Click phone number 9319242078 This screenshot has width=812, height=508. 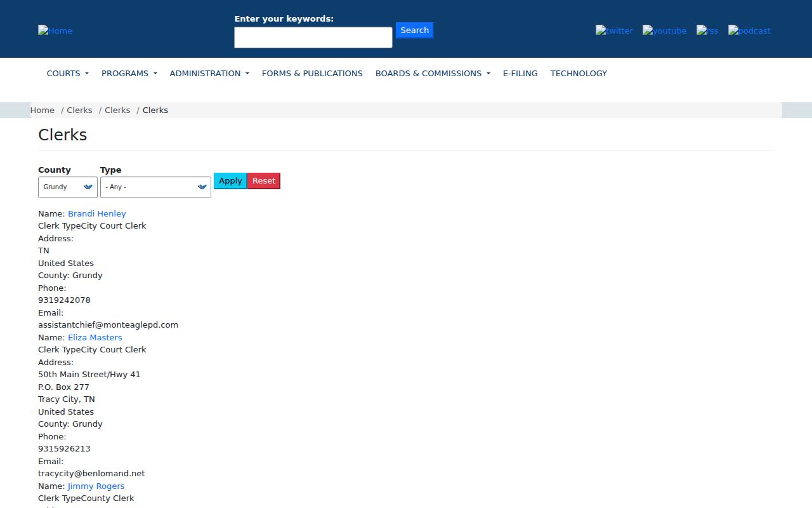[64, 300]
